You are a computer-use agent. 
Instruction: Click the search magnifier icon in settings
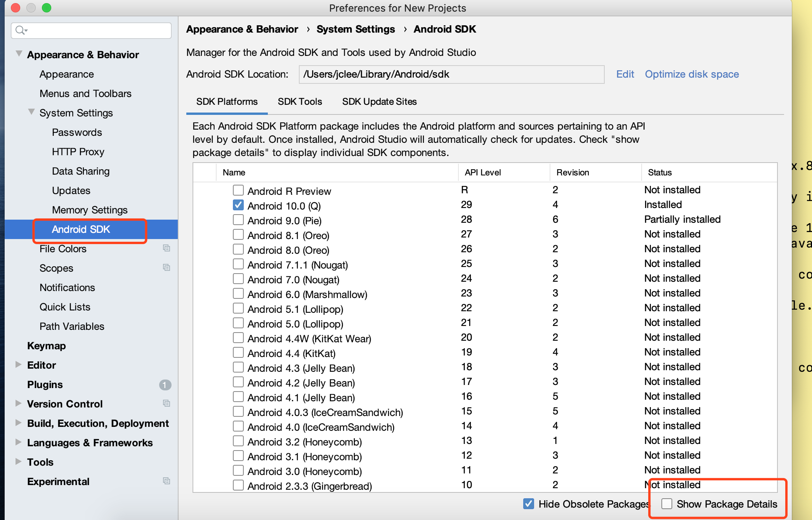[21, 30]
